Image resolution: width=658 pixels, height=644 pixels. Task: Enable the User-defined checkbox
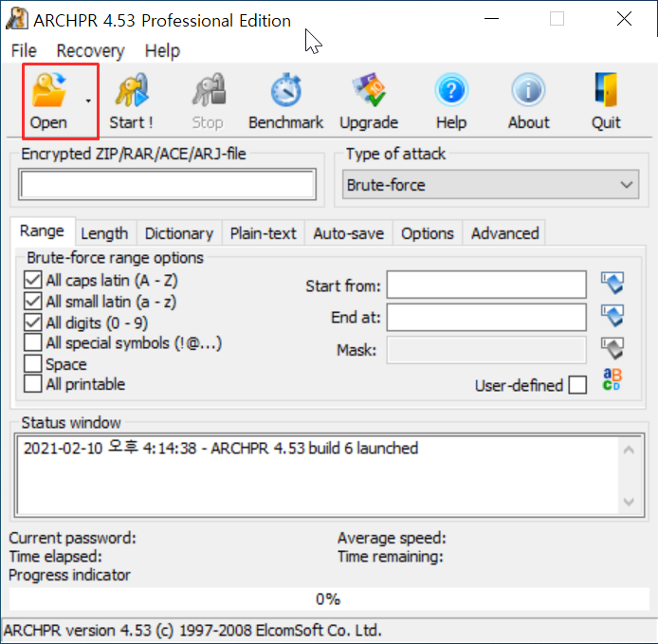tap(577, 385)
